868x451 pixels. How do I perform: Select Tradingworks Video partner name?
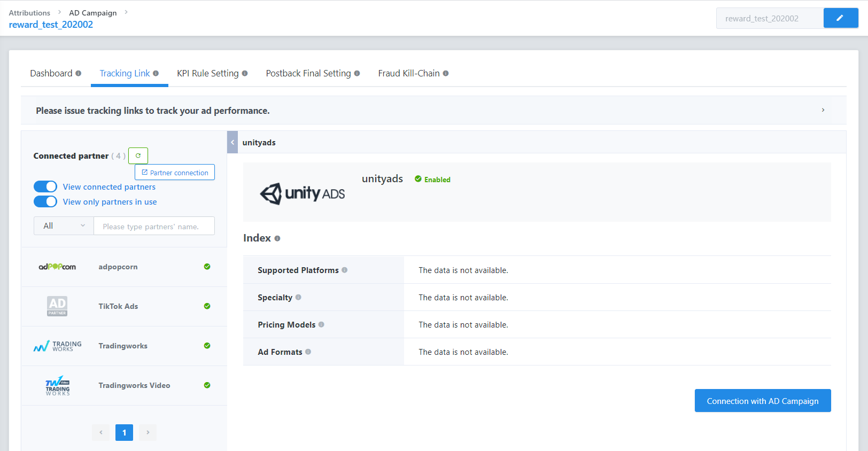tap(134, 385)
